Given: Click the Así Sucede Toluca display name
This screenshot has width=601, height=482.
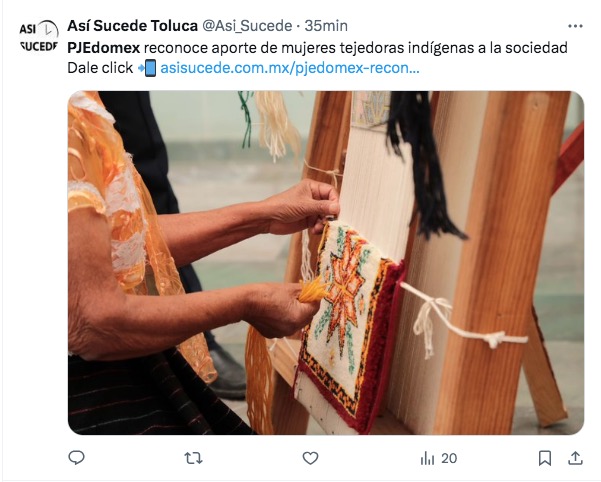Looking at the screenshot, I should (x=132, y=26).
